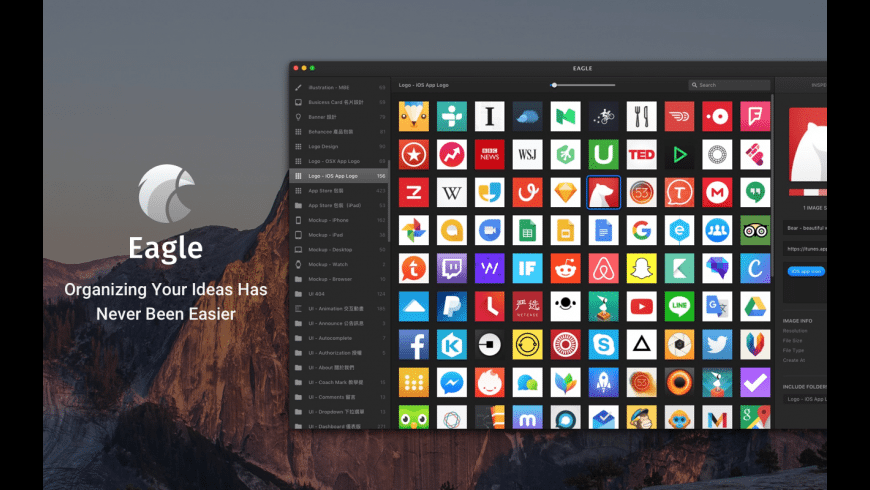This screenshot has height=490, width=870.
Task: Click the white color palette swatch
Action: pyautogui.click(x=812, y=193)
